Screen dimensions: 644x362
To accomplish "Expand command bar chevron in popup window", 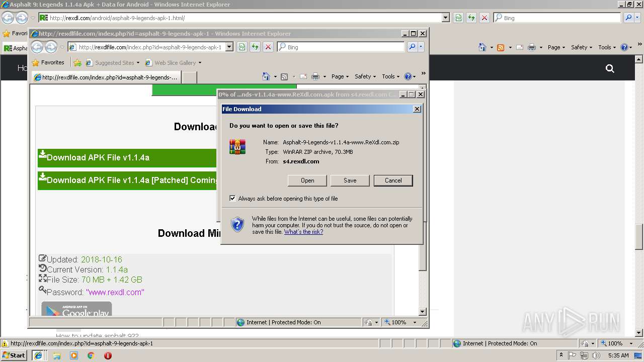I will click(x=424, y=73).
